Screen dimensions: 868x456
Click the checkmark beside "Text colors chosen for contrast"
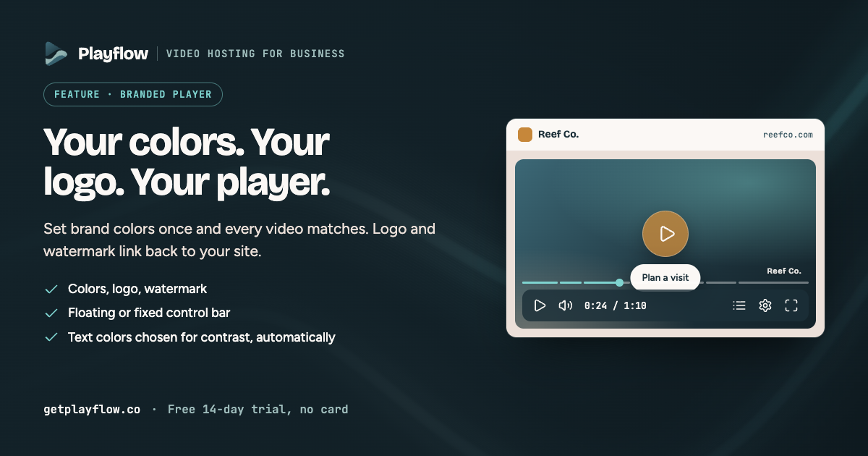(51, 337)
